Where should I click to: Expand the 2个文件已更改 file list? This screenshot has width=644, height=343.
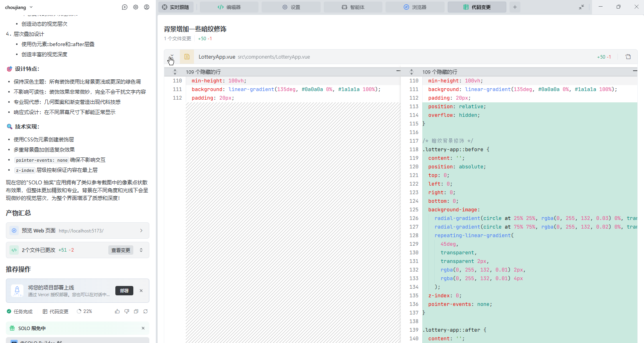(141, 250)
